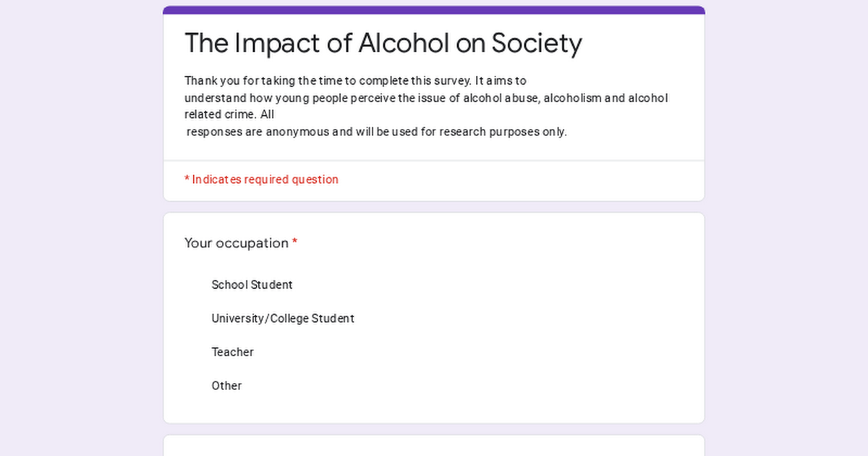The width and height of the screenshot is (868, 456).
Task: Pick the Other occupation option
Action: [226, 386]
